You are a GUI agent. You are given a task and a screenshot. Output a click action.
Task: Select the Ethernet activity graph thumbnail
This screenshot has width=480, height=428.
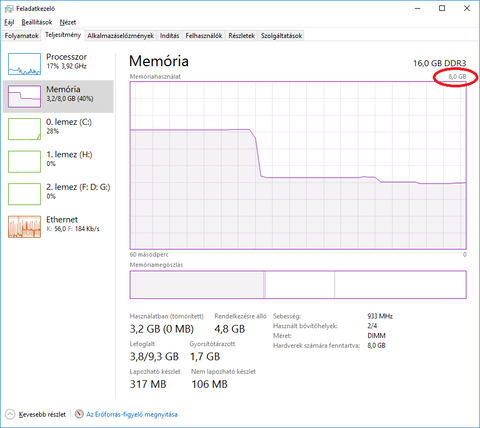[24, 227]
